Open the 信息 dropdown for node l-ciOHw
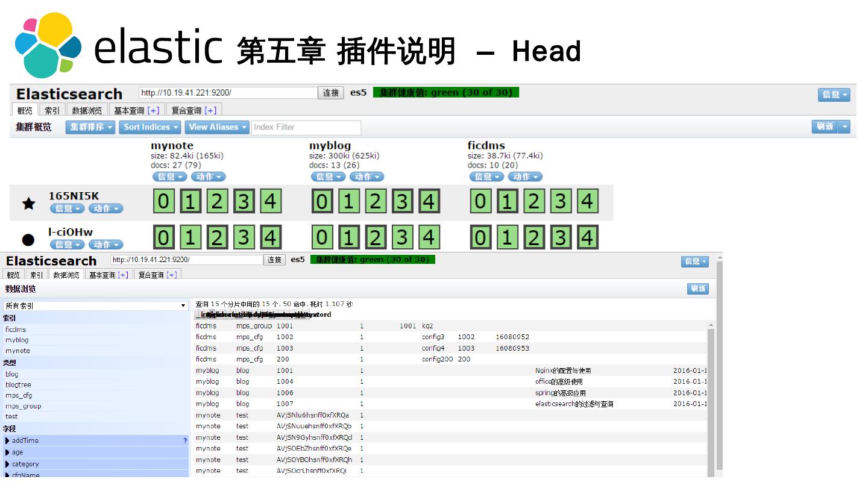 pos(68,244)
